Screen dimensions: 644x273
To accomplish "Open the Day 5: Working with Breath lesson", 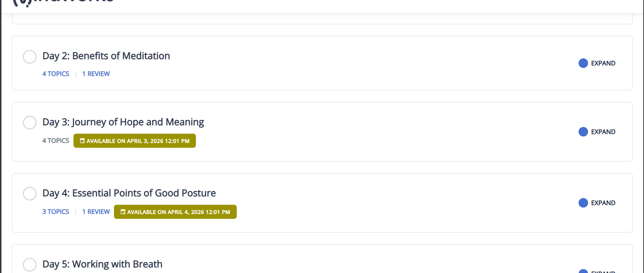I will [x=102, y=264].
